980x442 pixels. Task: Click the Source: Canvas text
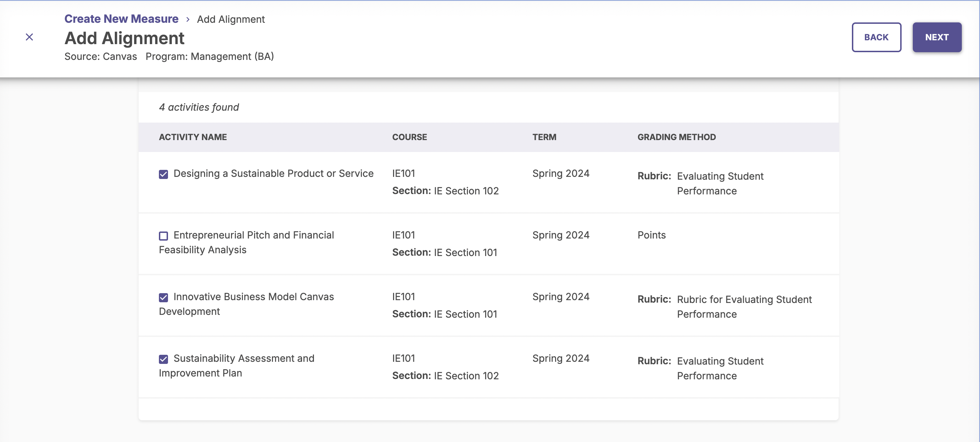(100, 56)
